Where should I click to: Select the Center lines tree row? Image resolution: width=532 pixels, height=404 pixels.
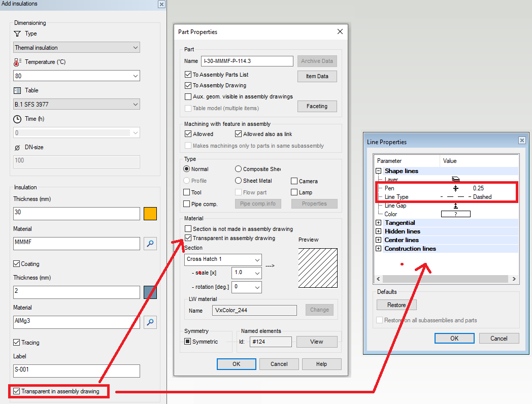point(402,240)
